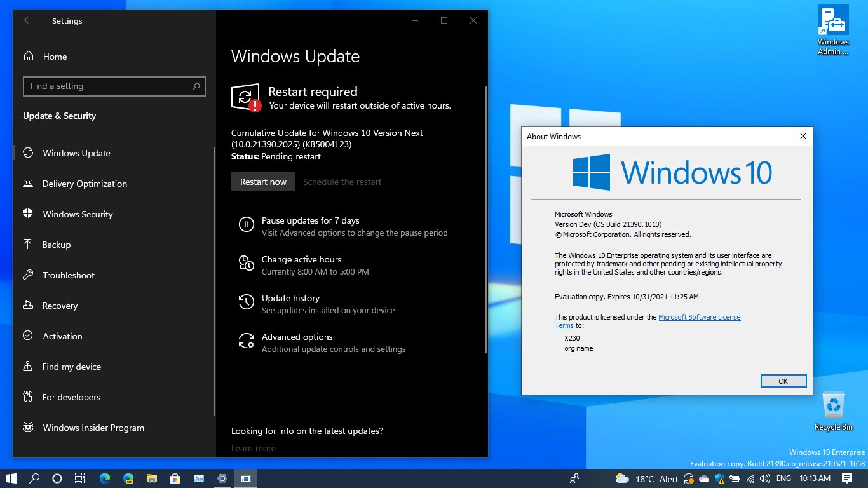Screen dimensions: 868x488
Task: Open Windows Security tray icon
Action: click(x=719, y=479)
